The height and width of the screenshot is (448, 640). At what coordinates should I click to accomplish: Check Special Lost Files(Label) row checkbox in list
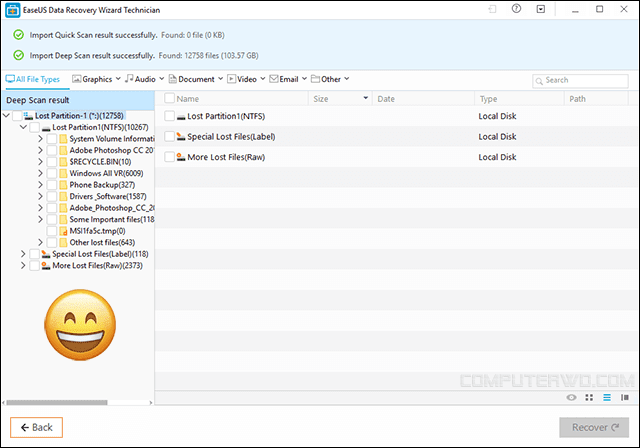tap(169, 136)
